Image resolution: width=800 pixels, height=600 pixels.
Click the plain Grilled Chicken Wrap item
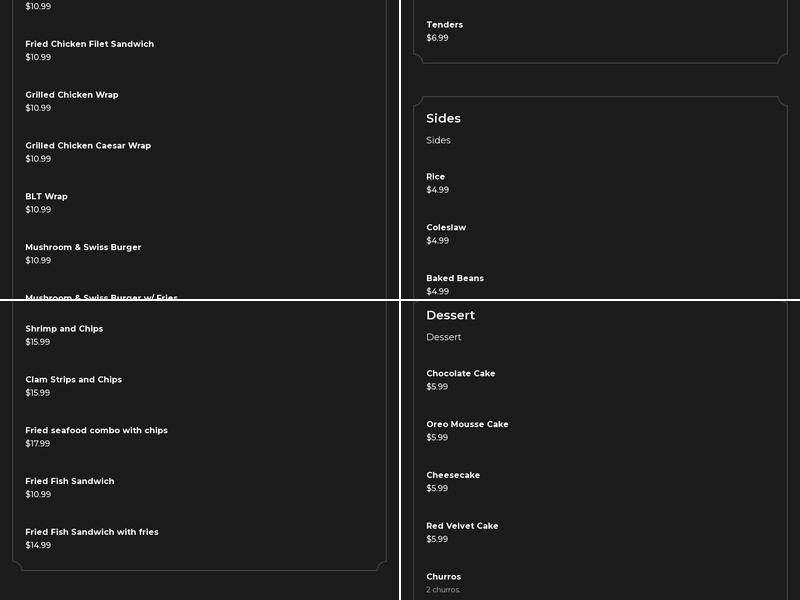[72, 95]
